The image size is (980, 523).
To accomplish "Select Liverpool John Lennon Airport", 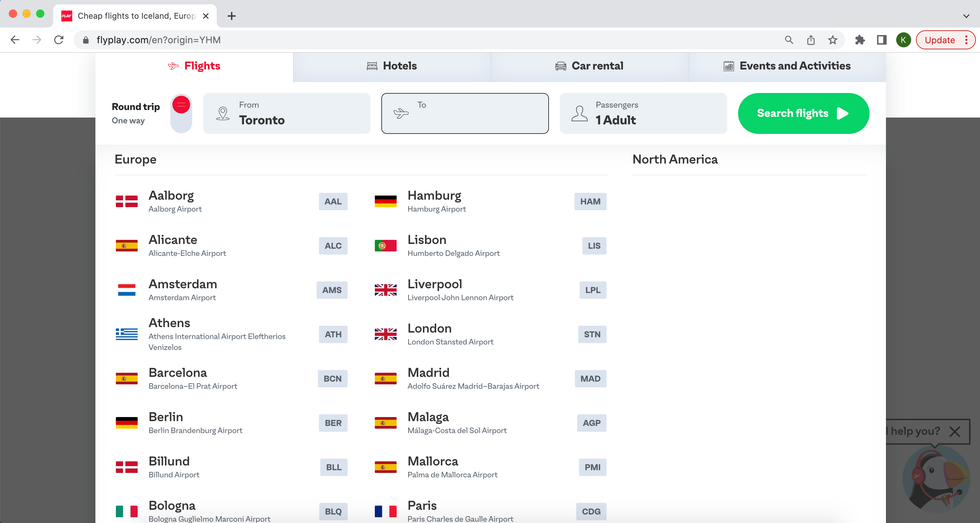I will click(490, 290).
